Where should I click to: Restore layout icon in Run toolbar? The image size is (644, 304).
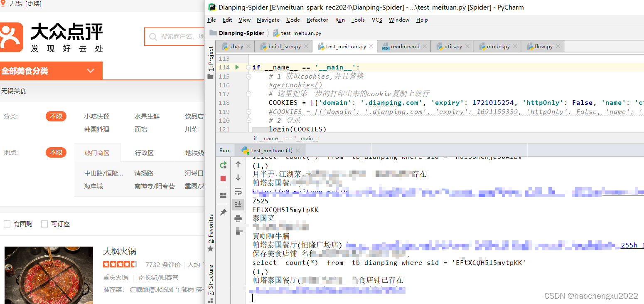coord(223,195)
